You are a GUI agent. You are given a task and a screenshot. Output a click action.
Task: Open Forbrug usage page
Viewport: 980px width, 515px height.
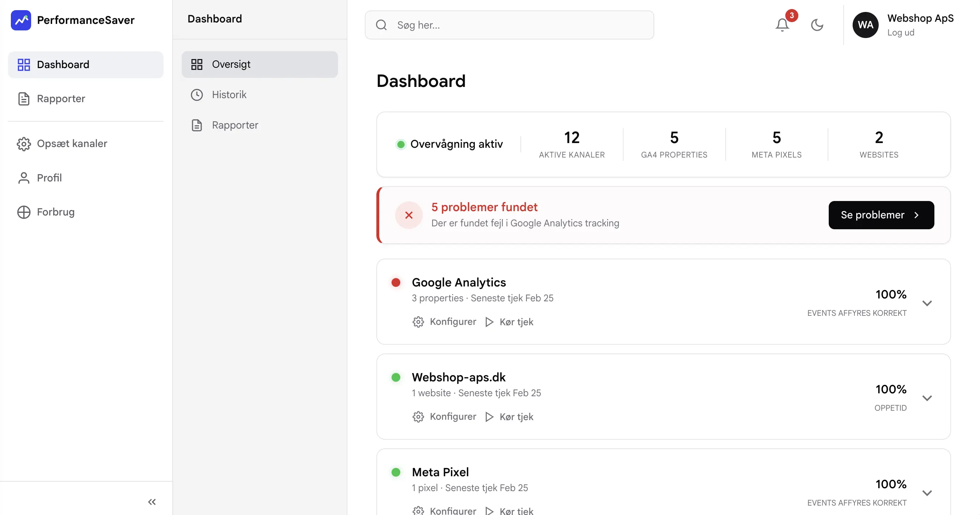point(86,212)
